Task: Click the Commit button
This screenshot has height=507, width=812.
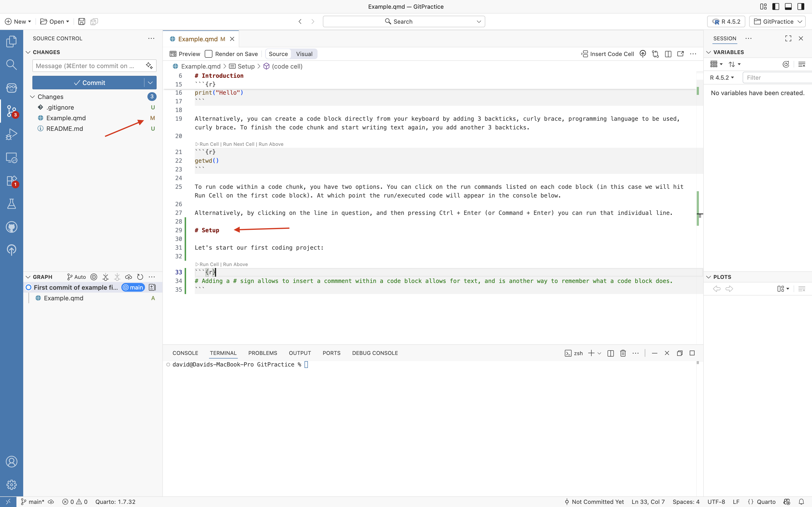Action: pos(89,83)
